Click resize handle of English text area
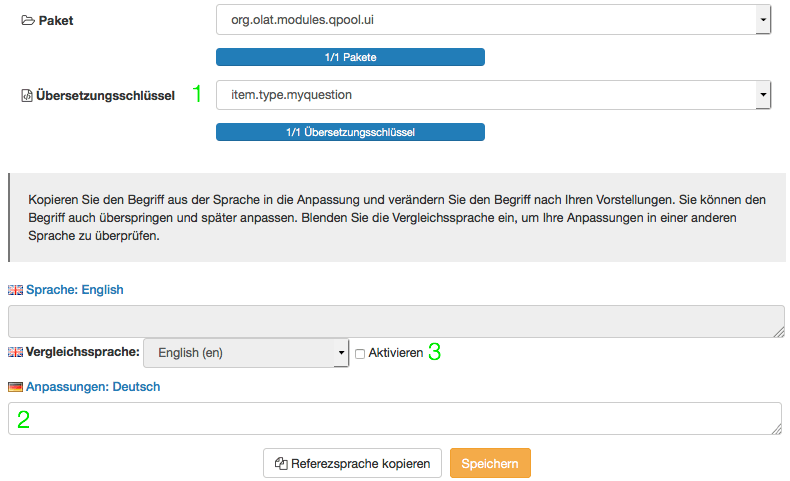 point(779,332)
